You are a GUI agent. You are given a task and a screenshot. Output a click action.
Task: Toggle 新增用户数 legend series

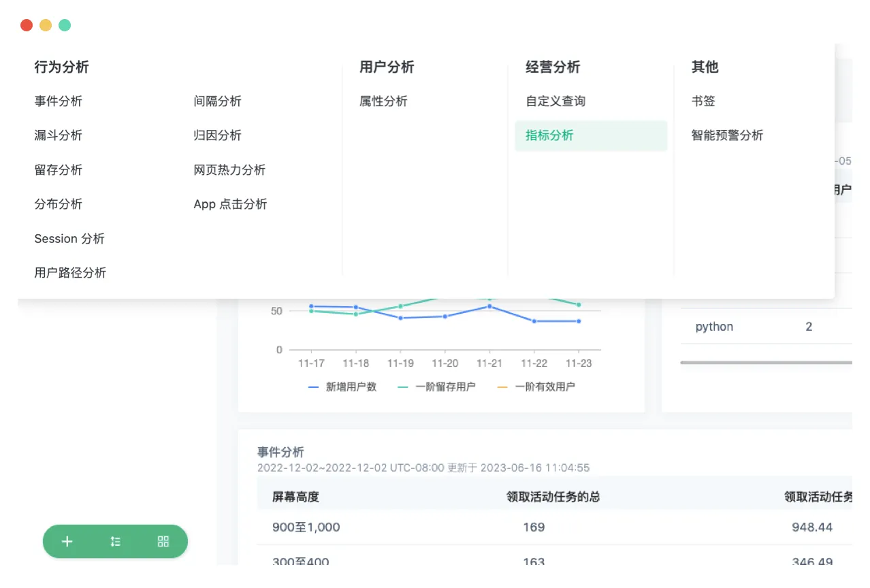pos(342,387)
